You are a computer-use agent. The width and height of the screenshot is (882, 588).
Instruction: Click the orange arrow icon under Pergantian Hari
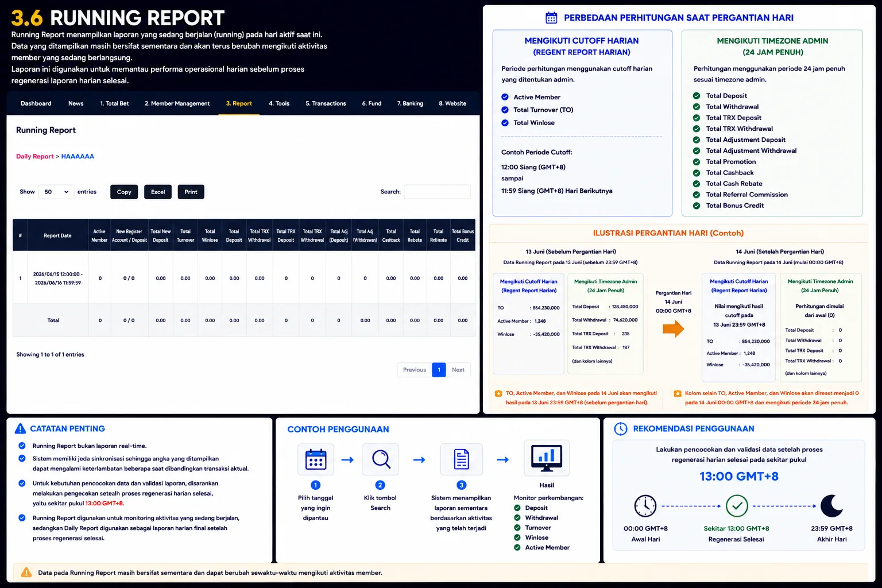(674, 329)
